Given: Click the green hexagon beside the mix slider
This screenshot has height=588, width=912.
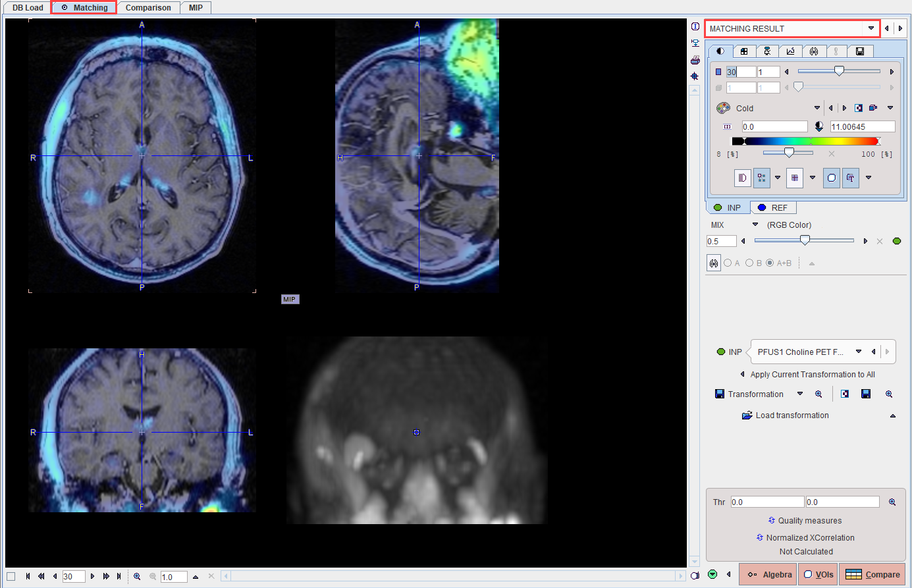Looking at the screenshot, I should (897, 241).
